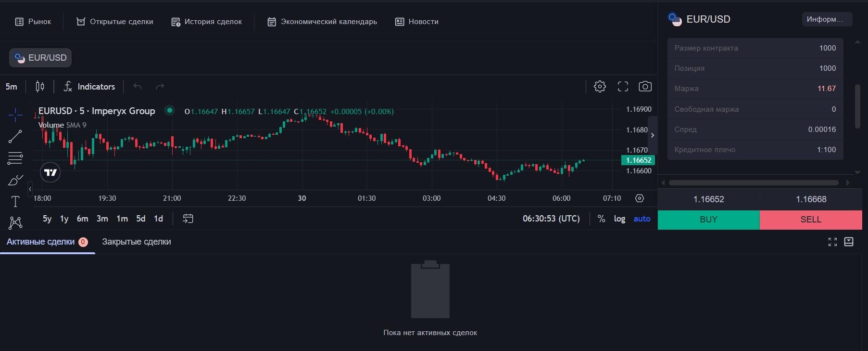Click the horizontal scrollbar under info panel
Screen dimensions: 868x351
tap(753, 183)
